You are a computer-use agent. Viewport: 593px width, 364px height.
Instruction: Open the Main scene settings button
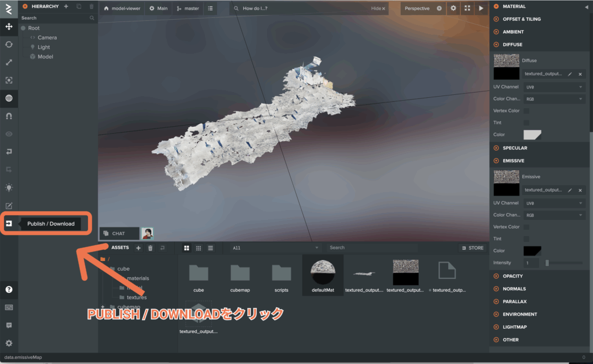159,8
